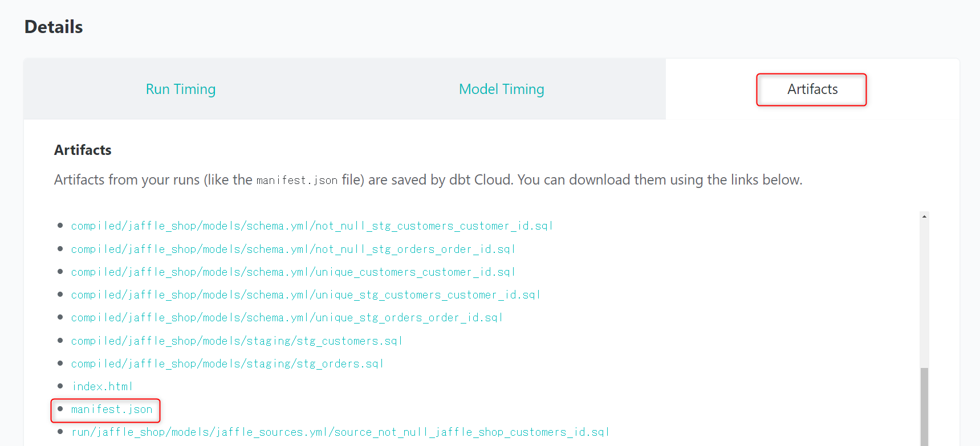Download not_null_stg_customers_customer_id.sql artifact

(x=311, y=226)
